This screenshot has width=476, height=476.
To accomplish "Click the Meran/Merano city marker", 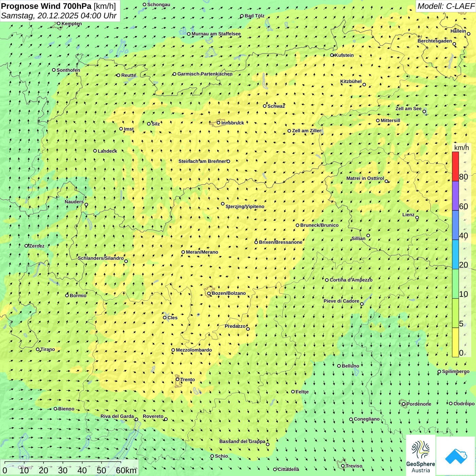I will click(x=183, y=252).
